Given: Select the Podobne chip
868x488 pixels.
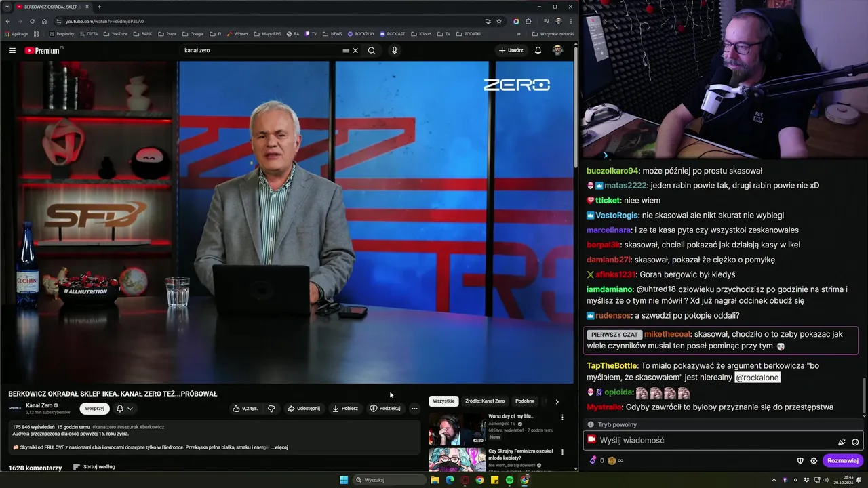Looking at the screenshot, I should pyautogui.click(x=525, y=401).
